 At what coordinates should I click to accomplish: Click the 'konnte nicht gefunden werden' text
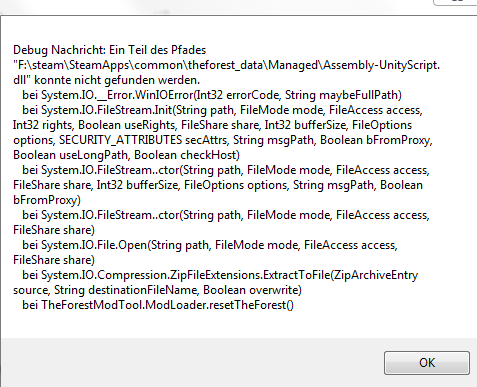pos(117,80)
